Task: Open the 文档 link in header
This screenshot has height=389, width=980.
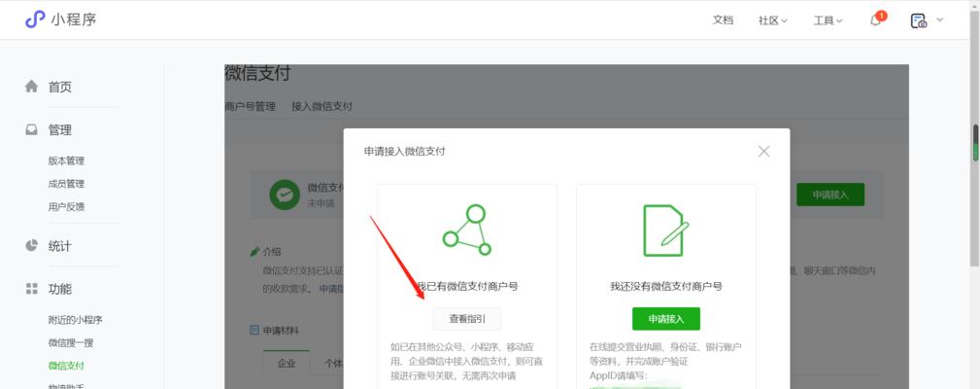Action: (x=723, y=20)
